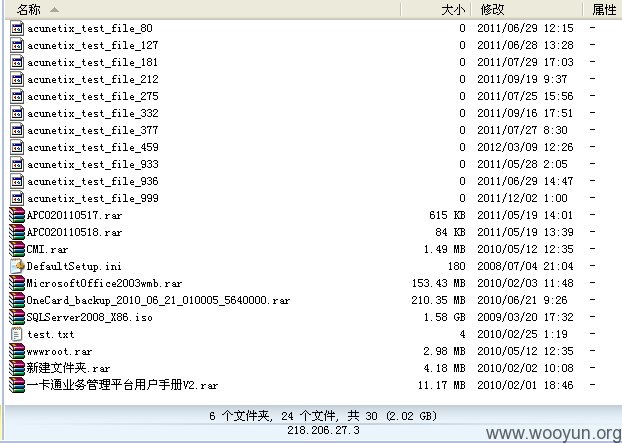Screen dimensions: 622x443
Task: Click the 一卡通业务管理平台用户手册V2.rar archive icon
Action: tap(17, 385)
